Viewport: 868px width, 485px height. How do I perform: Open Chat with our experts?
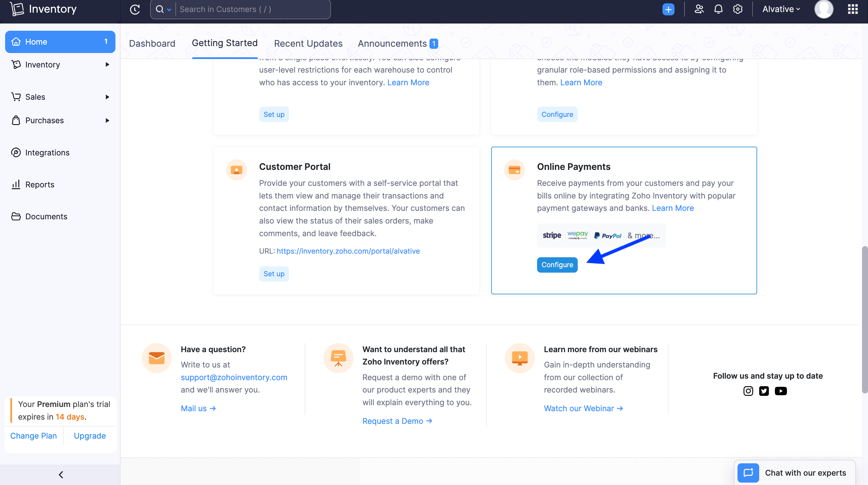794,473
